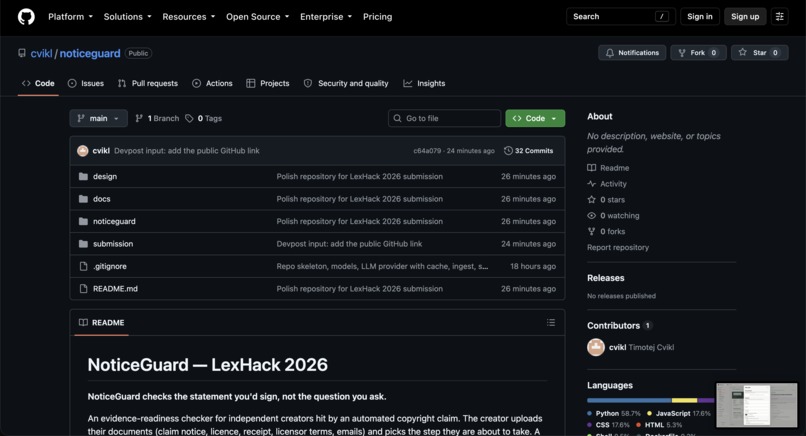Click the Sign in button

(700, 16)
